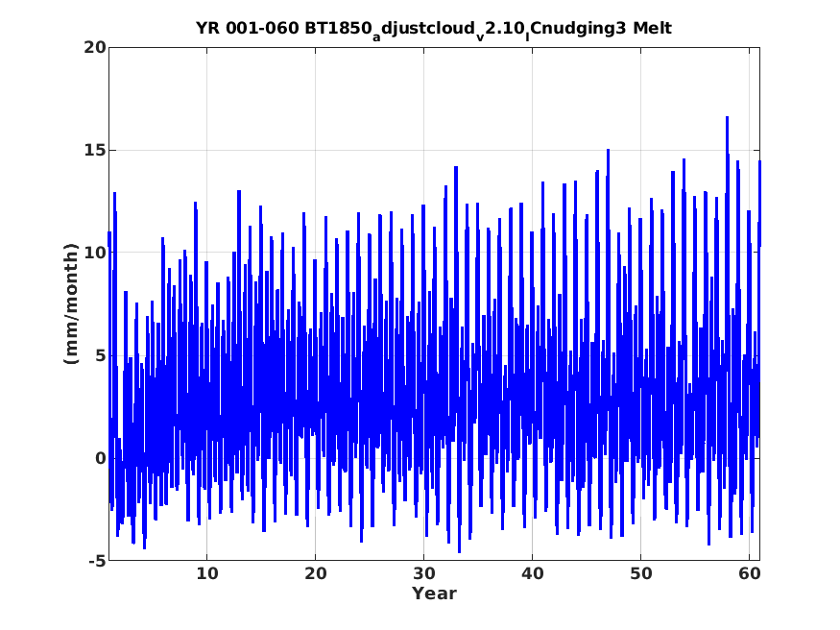Click the x-axis tick label '50'
The image size is (840, 630).
click(640, 573)
